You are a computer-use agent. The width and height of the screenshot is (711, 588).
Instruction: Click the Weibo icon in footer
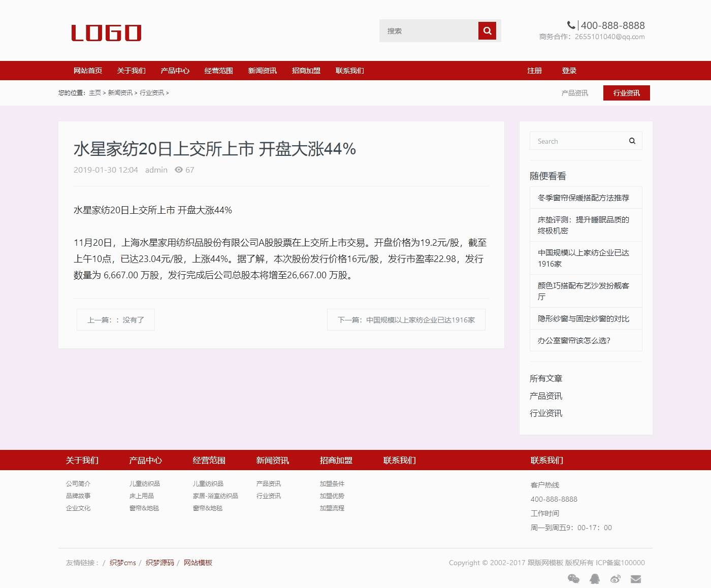[x=616, y=579]
